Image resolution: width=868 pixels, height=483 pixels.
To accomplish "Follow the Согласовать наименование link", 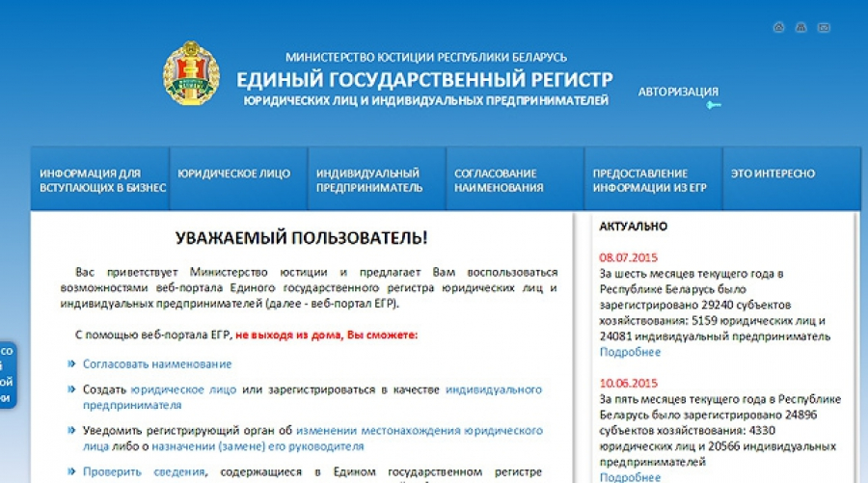I will [157, 364].
